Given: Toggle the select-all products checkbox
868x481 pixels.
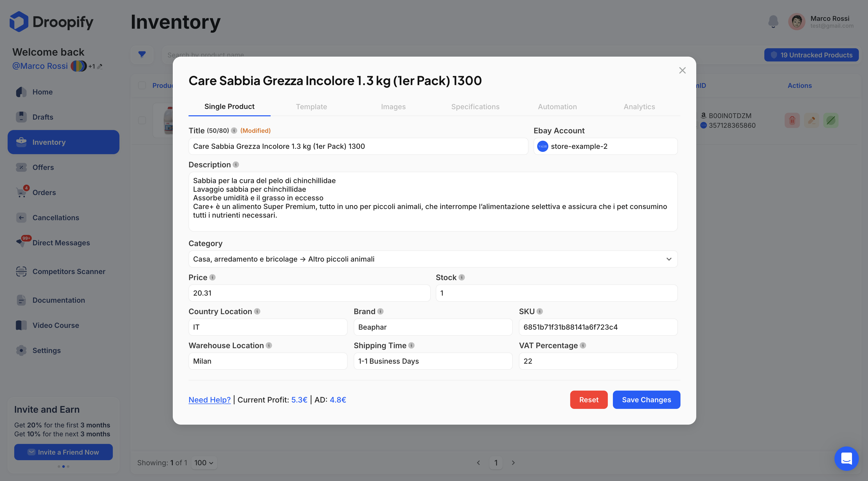Looking at the screenshot, I should pos(142,85).
